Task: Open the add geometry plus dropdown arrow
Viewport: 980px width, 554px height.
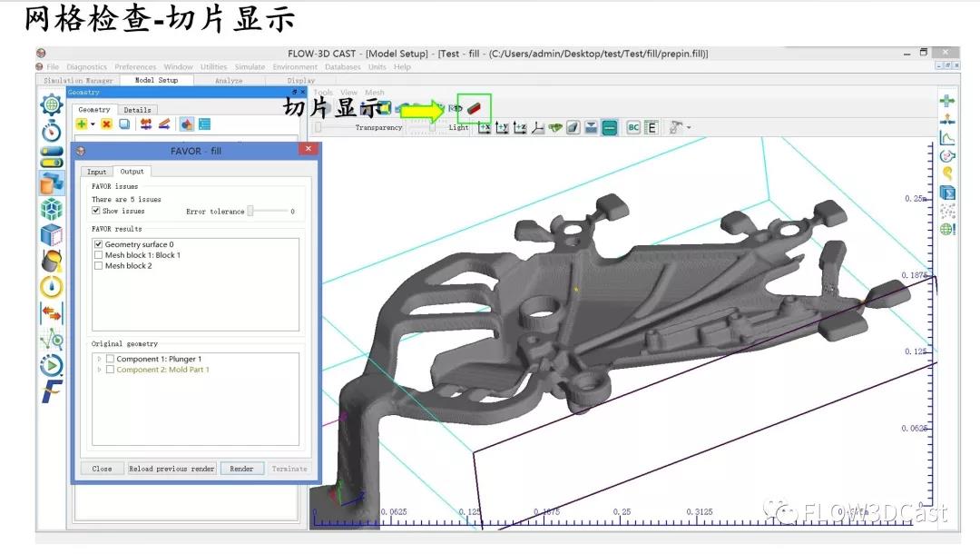Action: click(93, 124)
